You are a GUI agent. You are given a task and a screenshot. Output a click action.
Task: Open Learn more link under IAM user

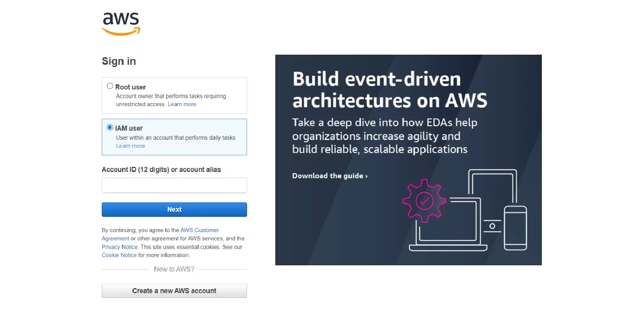pos(130,146)
